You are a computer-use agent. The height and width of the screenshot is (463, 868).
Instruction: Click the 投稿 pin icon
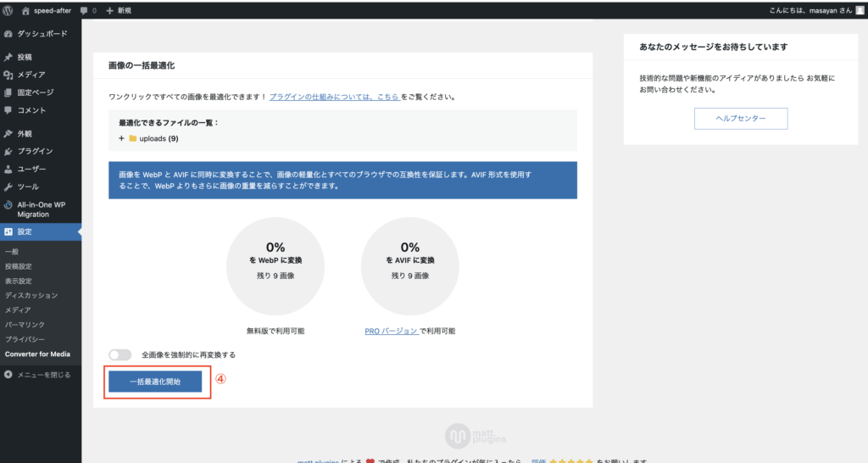(x=8, y=57)
